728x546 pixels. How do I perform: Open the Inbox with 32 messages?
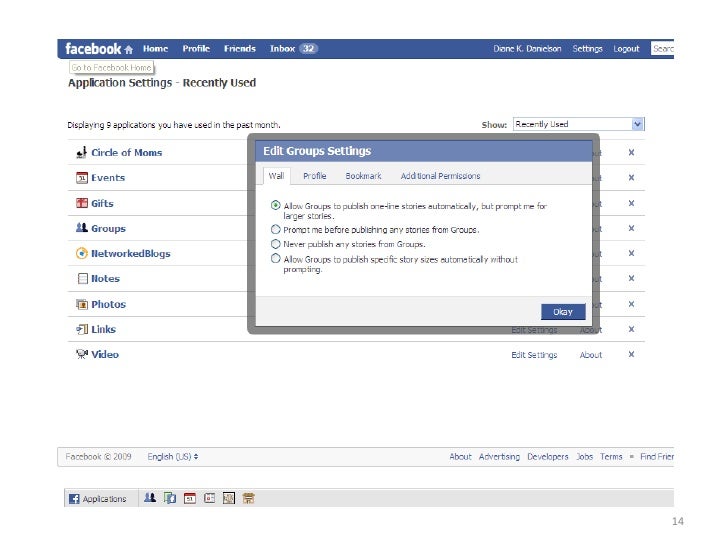pos(293,49)
